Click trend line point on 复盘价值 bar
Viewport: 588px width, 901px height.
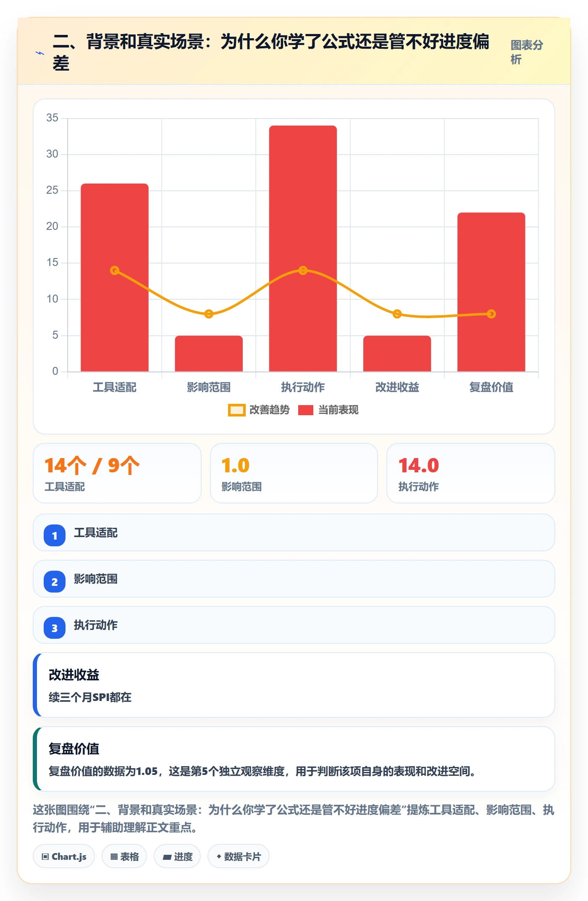491,314
